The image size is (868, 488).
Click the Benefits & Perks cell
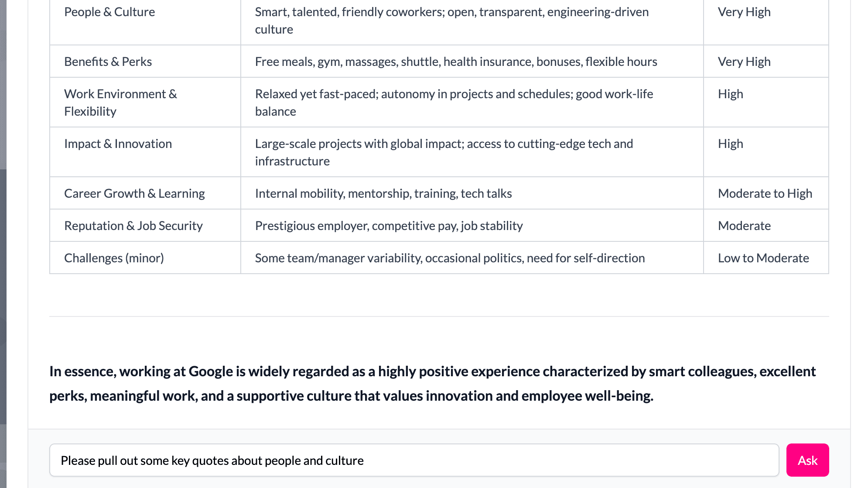click(108, 62)
